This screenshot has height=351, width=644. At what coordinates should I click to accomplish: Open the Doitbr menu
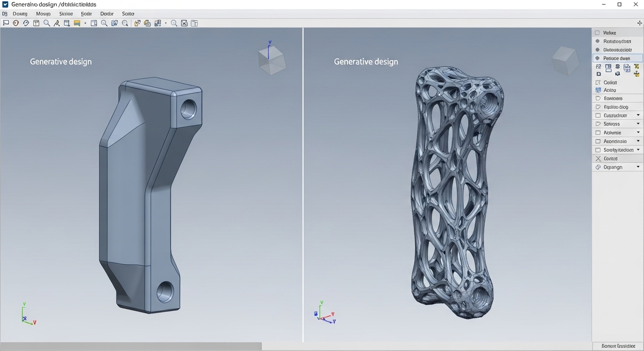point(107,14)
